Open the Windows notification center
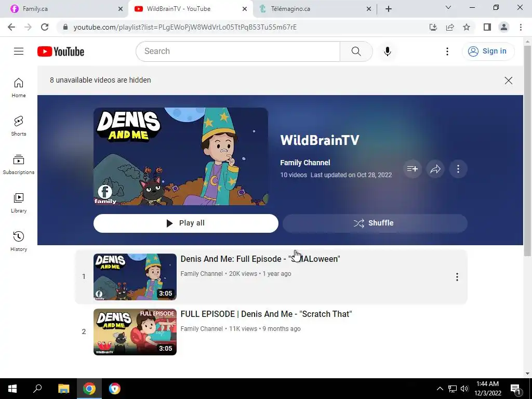532x399 pixels. coord(515,389)
